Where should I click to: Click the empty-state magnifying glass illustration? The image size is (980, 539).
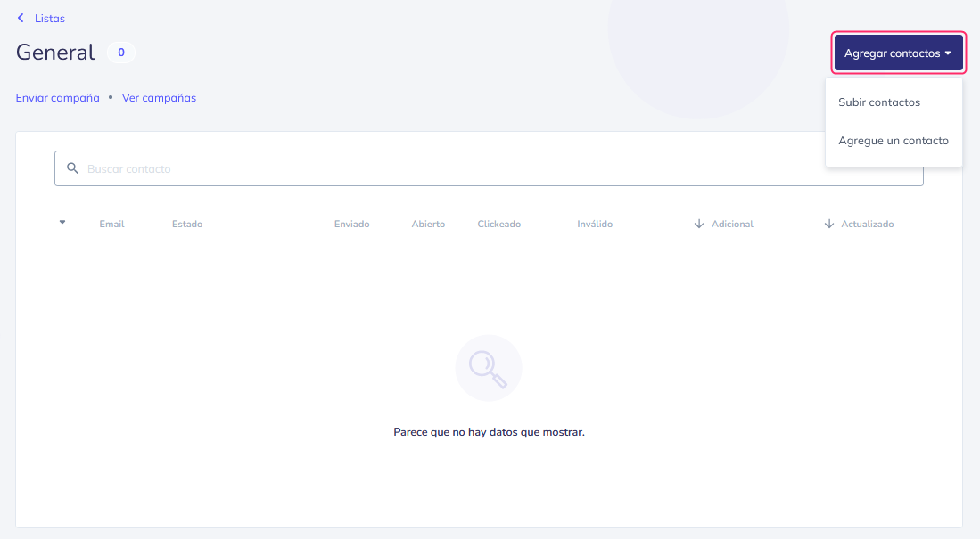489,368
